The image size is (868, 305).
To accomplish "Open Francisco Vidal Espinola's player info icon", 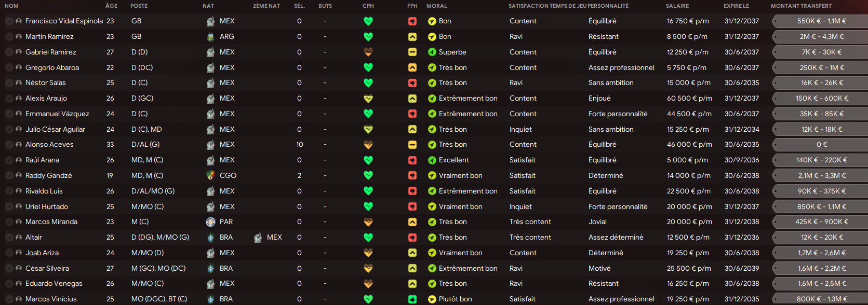I will pos(19,21).
